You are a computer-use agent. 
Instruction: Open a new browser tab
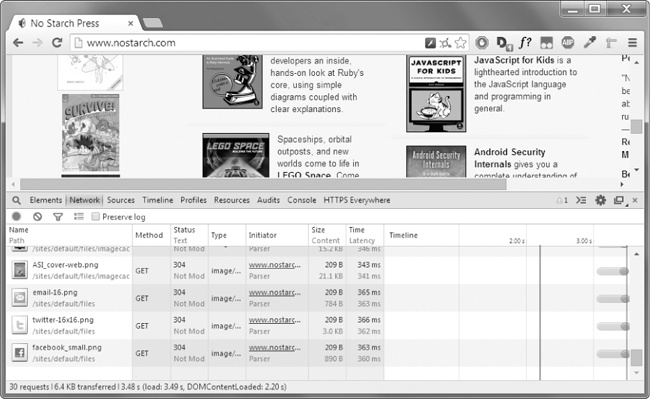click(153, 23)
